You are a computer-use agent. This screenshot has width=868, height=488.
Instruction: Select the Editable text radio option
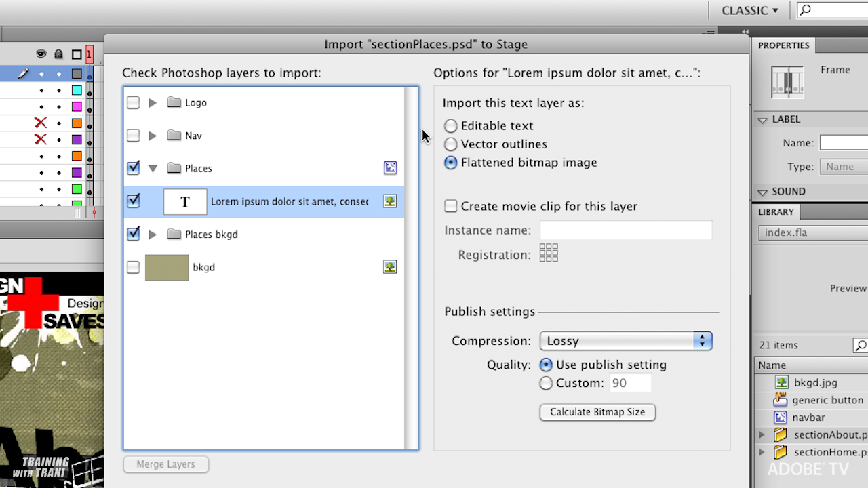pyautogui.click(x=450, y=126)
